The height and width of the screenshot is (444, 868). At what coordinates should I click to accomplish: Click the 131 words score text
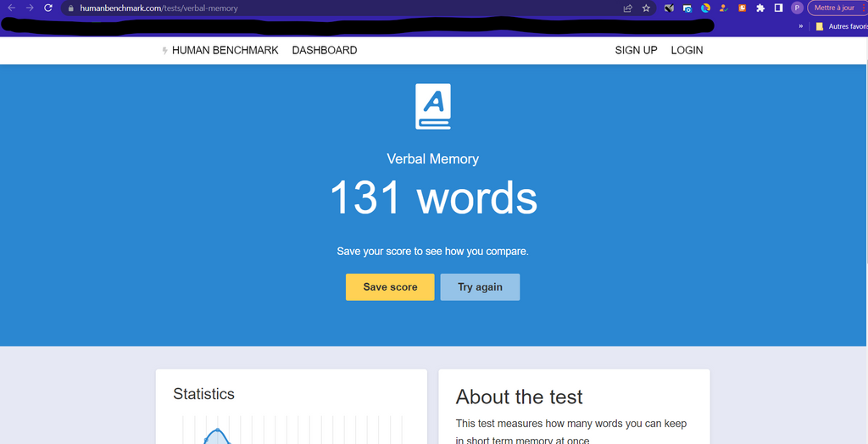pyautogui.click(x=433, y=199)
